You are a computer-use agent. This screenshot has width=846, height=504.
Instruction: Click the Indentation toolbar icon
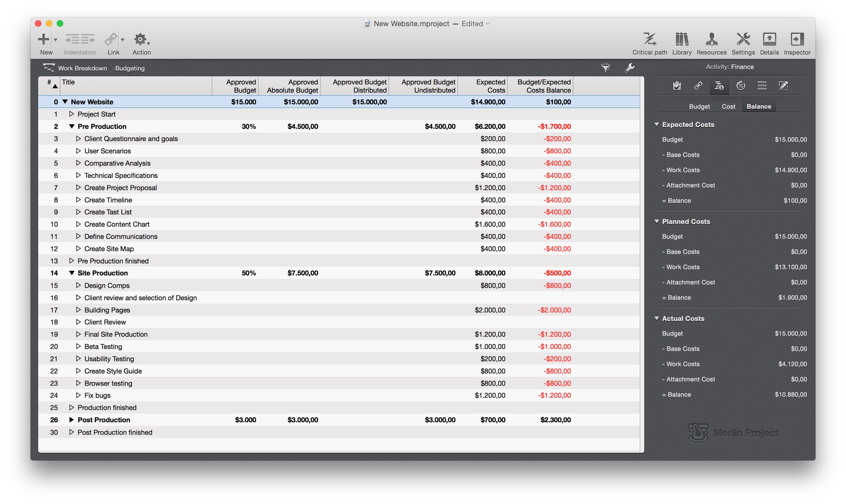(80, 39)
